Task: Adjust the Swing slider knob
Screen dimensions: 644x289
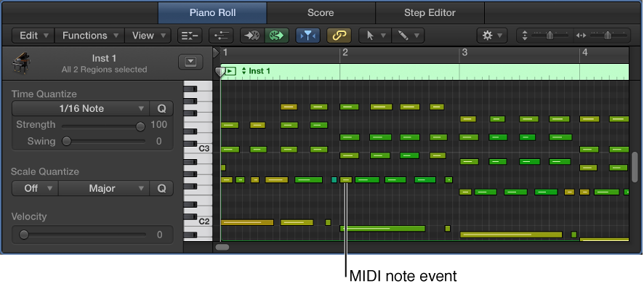Action: coord(66,142)
